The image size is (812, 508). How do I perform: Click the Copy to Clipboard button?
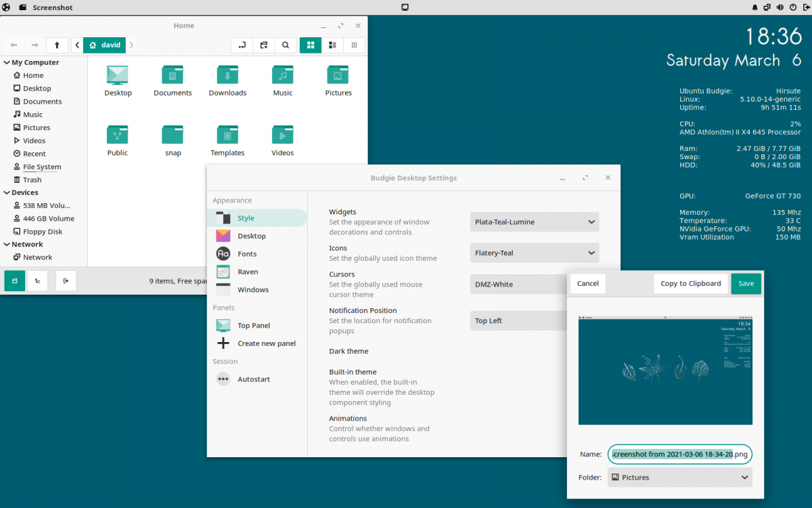click(691, 283)
